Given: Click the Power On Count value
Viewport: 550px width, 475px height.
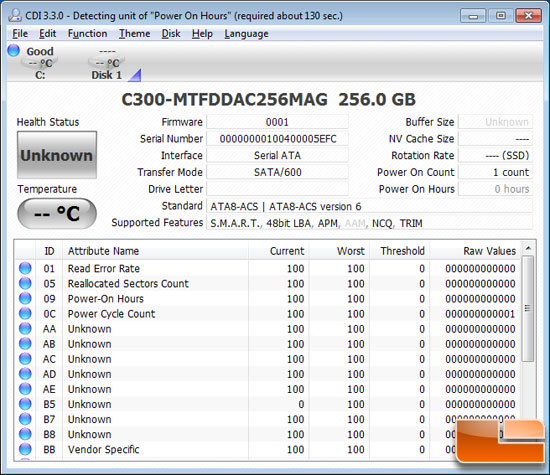Looking at the screenshot, I should coord(495,172).
